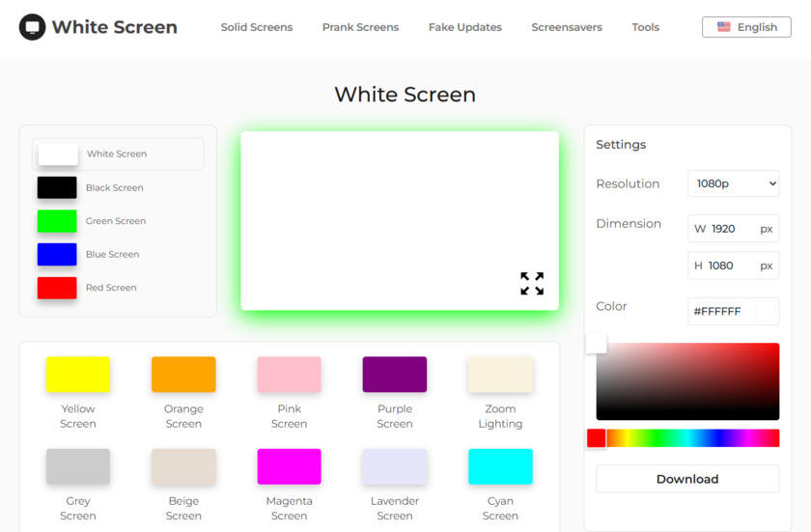Click the Download button
Screen dimensions: 811x532
pos(687,479)
